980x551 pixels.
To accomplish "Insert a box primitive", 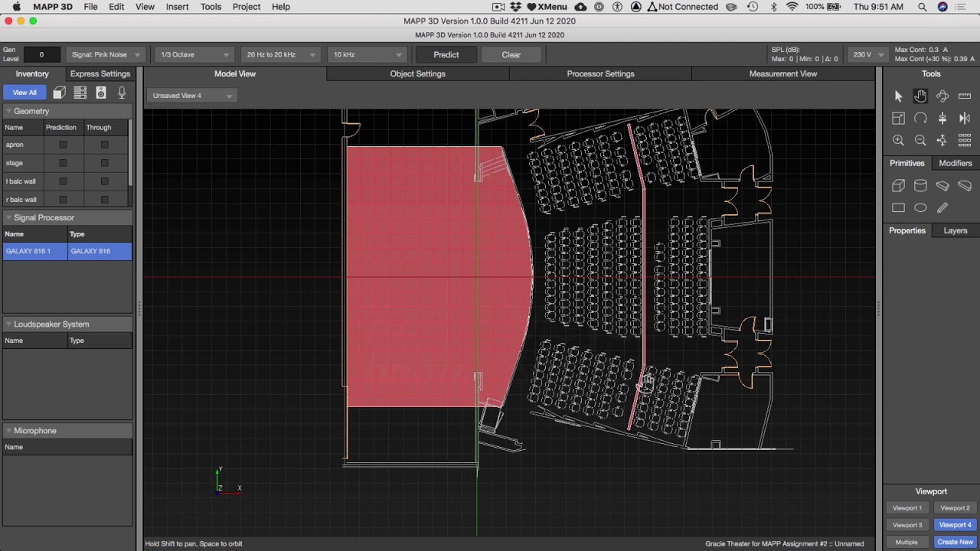I will click(898, 185).
